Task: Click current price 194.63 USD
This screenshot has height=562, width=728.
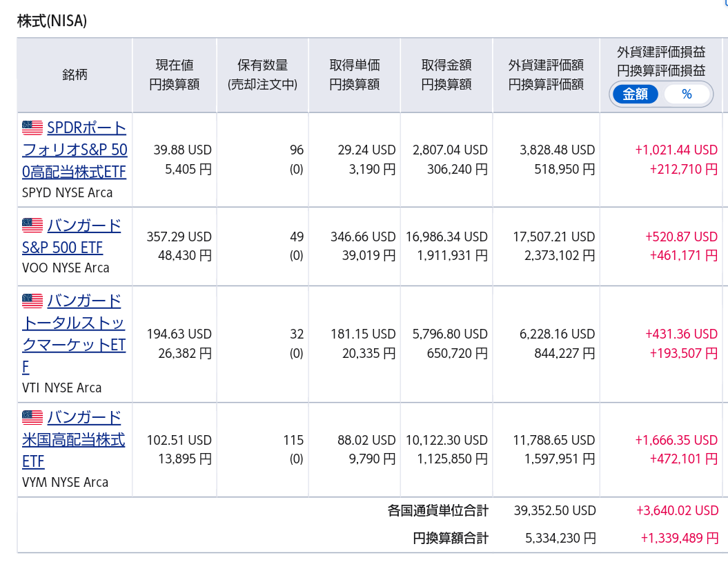Action: pos(179,334)
